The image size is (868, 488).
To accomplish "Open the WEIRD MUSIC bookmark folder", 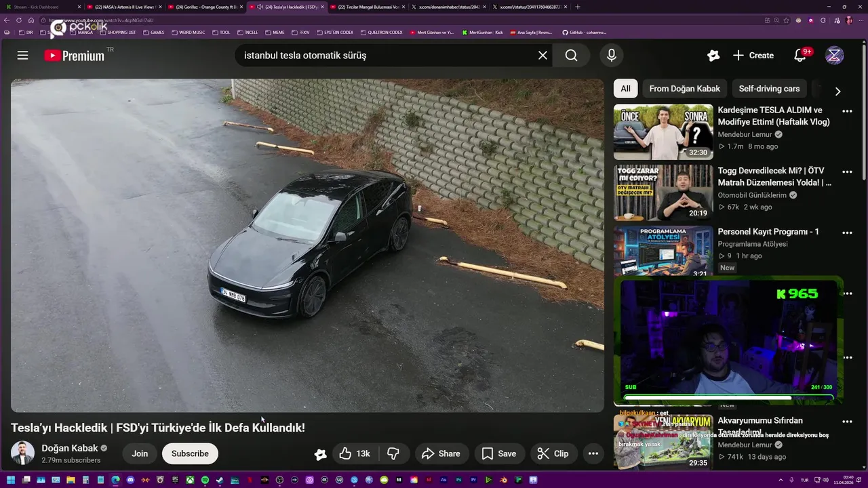I will point(188,32).
